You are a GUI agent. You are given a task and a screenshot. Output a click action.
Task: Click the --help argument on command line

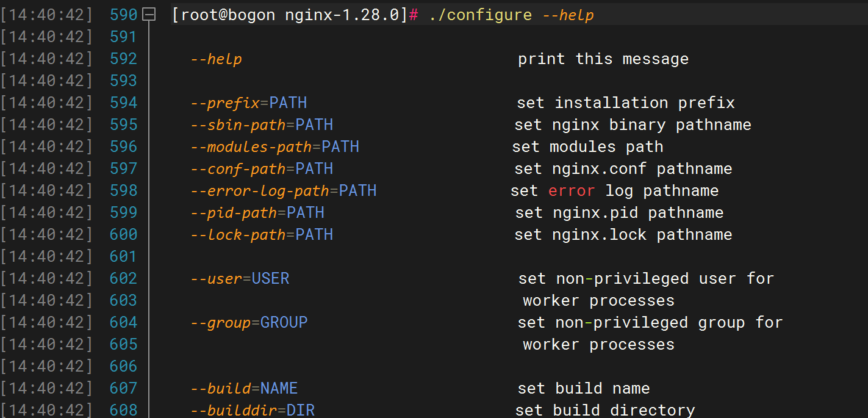click(569, 15)
